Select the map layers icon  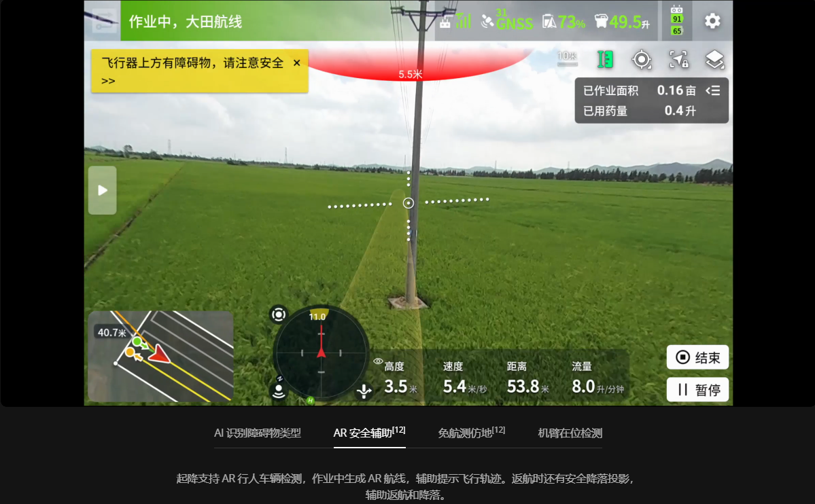(714, 60)
